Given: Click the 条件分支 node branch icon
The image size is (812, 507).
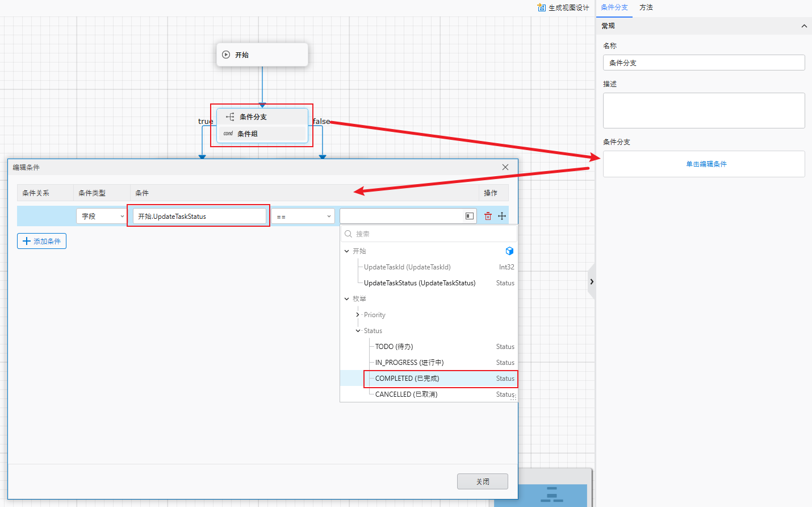Looking at the screenshot, I should [230, 117].
